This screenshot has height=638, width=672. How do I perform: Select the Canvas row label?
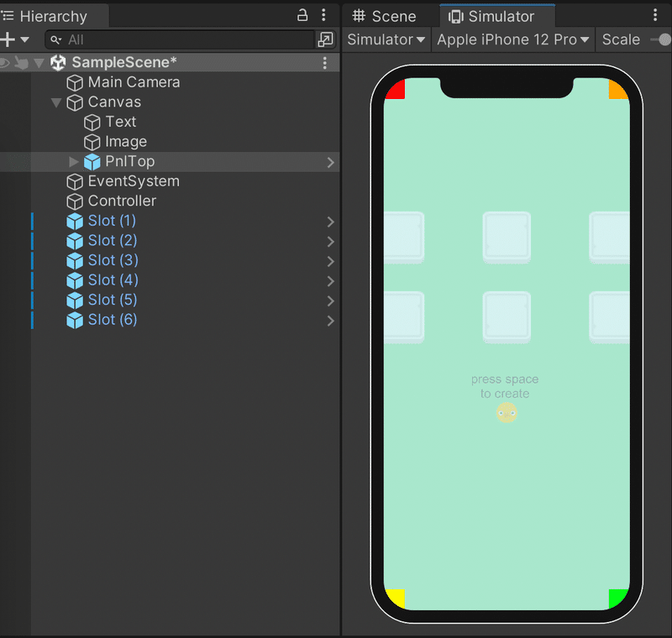click(x=114, y=102)
